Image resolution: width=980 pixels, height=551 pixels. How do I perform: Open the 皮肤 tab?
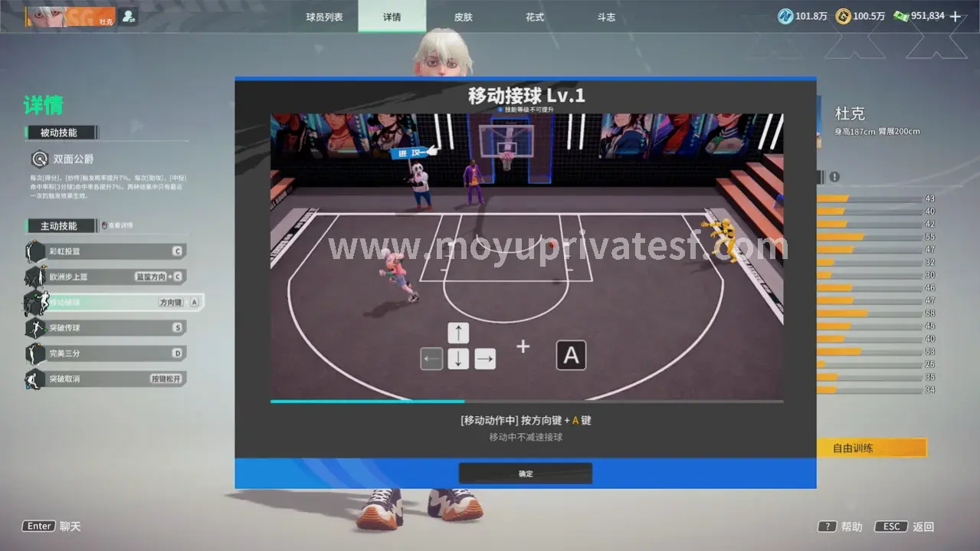tap(463, 17)
